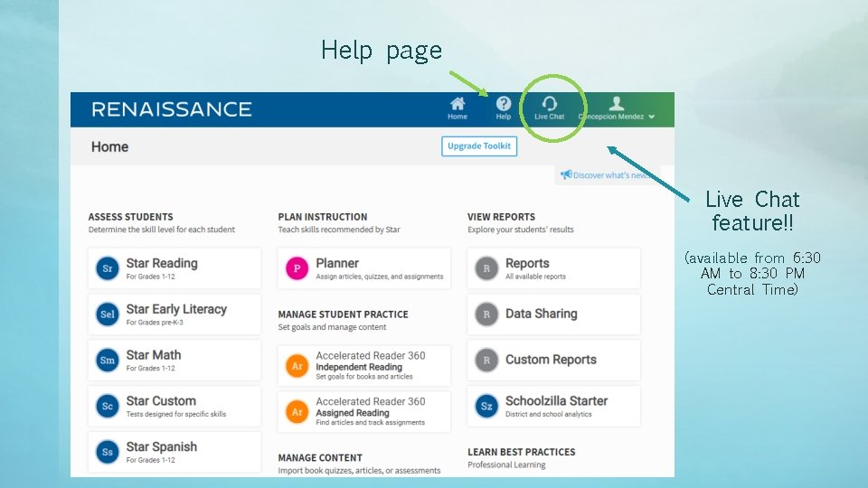
Task: Click the Help label in header
Action: point(504,117)
